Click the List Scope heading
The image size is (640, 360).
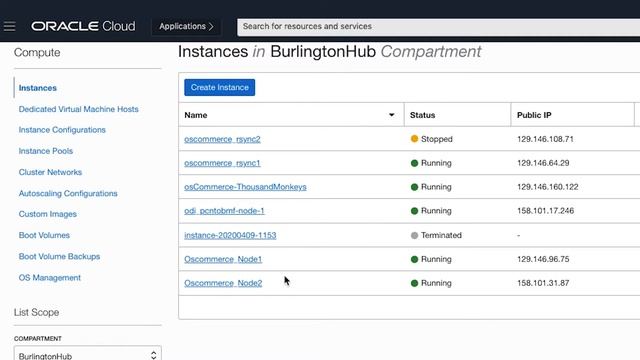(36, 312)
